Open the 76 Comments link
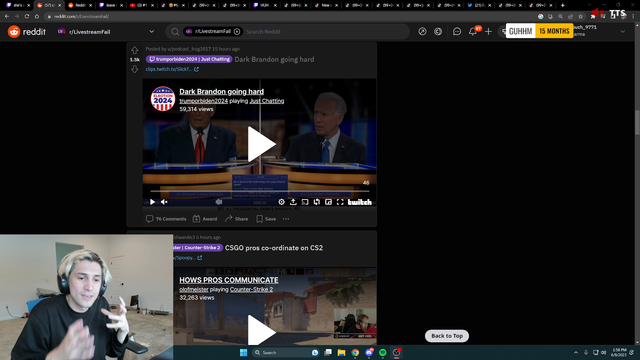The height and width of the screenshot is (360, 640). tap(166, 219)
